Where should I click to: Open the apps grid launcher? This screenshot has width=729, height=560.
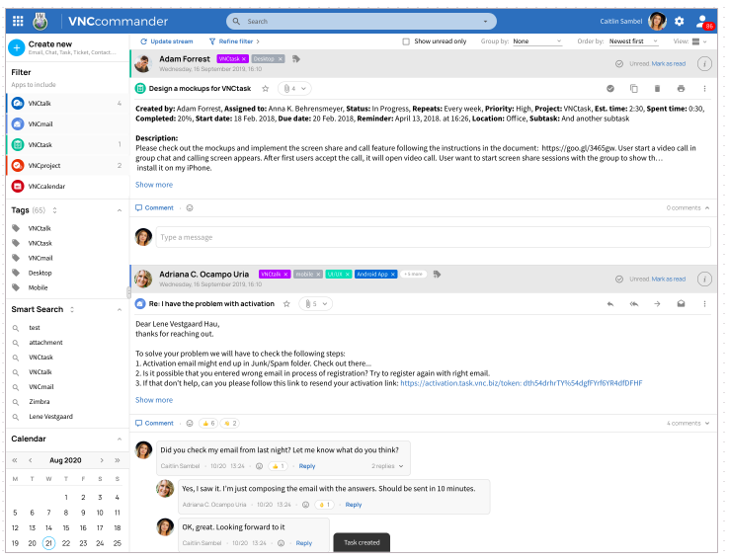click(18, 21)
